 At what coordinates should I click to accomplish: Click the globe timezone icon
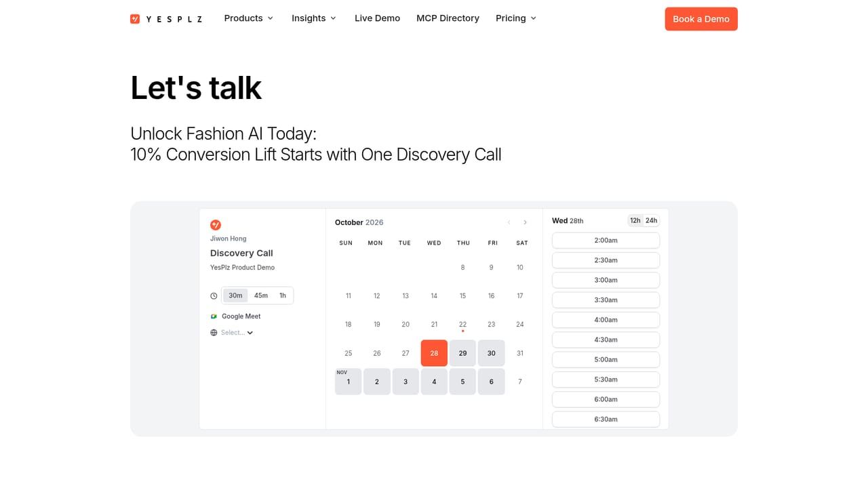pos(214,333)
